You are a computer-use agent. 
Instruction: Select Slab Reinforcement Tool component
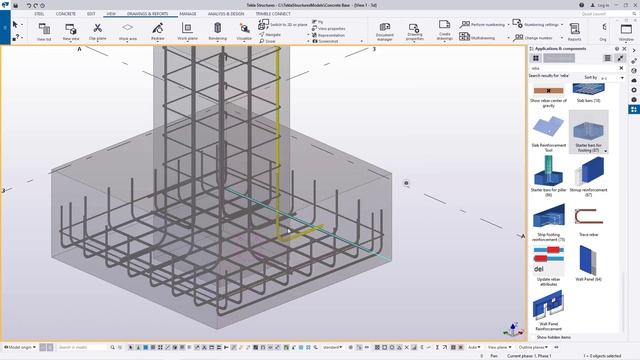548,133
